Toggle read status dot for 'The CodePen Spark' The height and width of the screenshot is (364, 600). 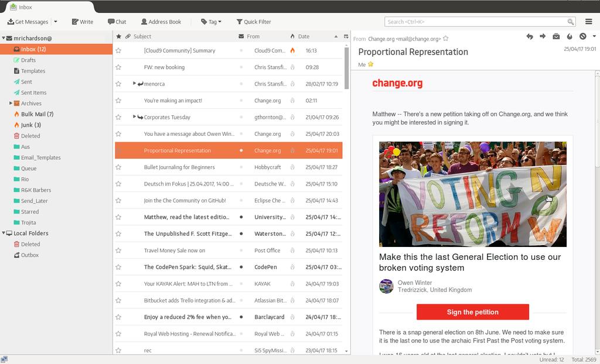coord(241,267)
